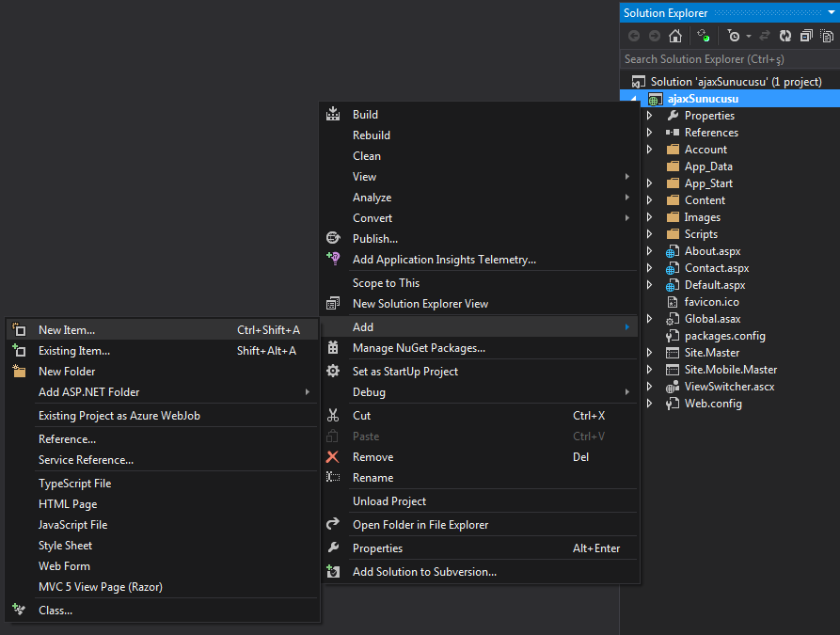Click the New Solution Explorer View icon
Viewport: 840px width, 635px height.
333,303
